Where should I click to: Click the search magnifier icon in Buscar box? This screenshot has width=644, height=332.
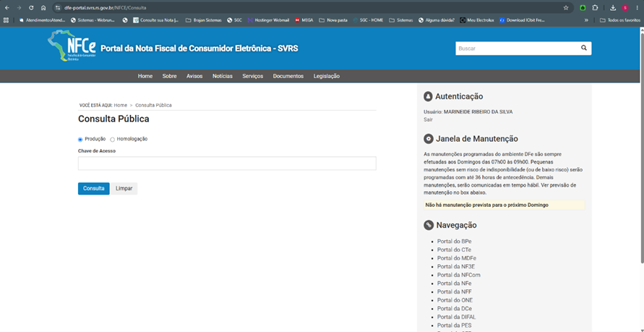coord(583,48)
